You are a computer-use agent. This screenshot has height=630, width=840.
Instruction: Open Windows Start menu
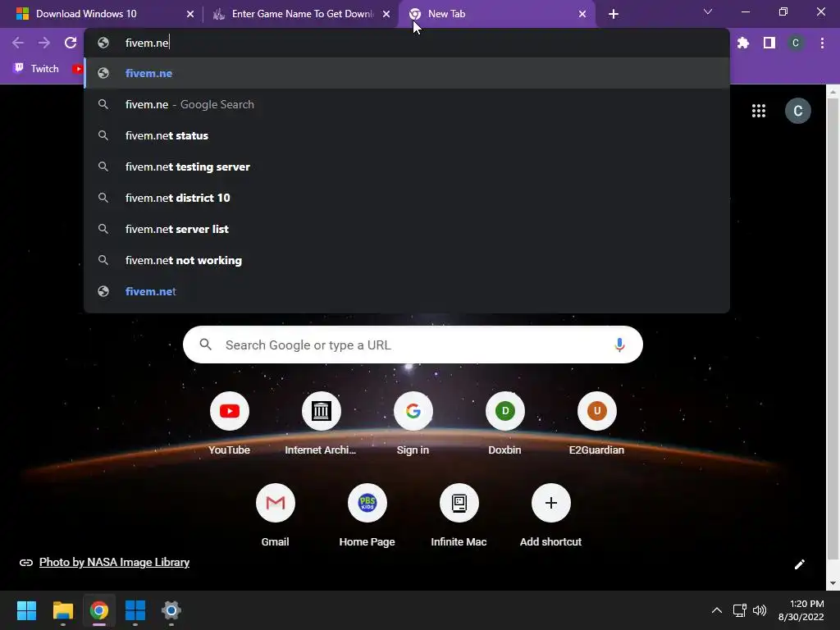click(x=26, y=610)
